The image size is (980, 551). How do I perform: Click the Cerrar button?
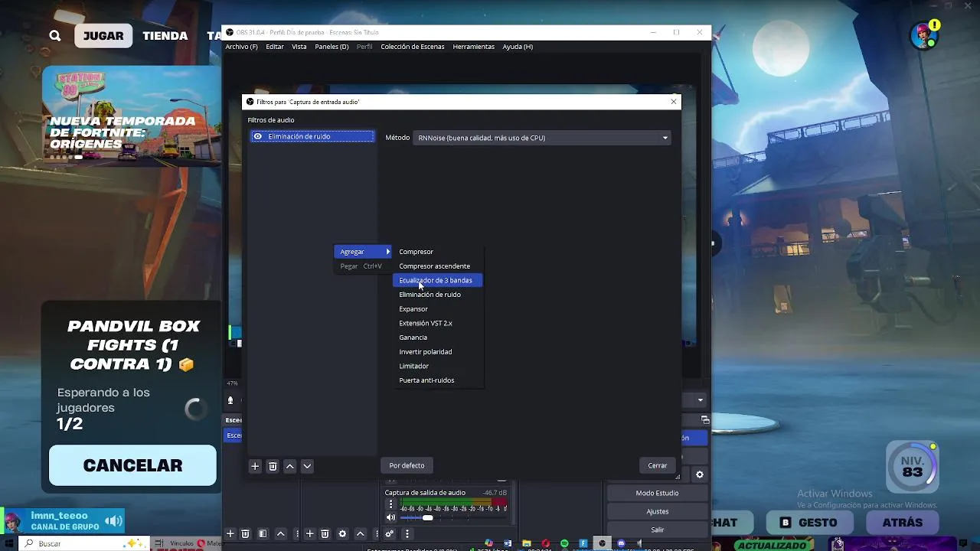[658, 465]
